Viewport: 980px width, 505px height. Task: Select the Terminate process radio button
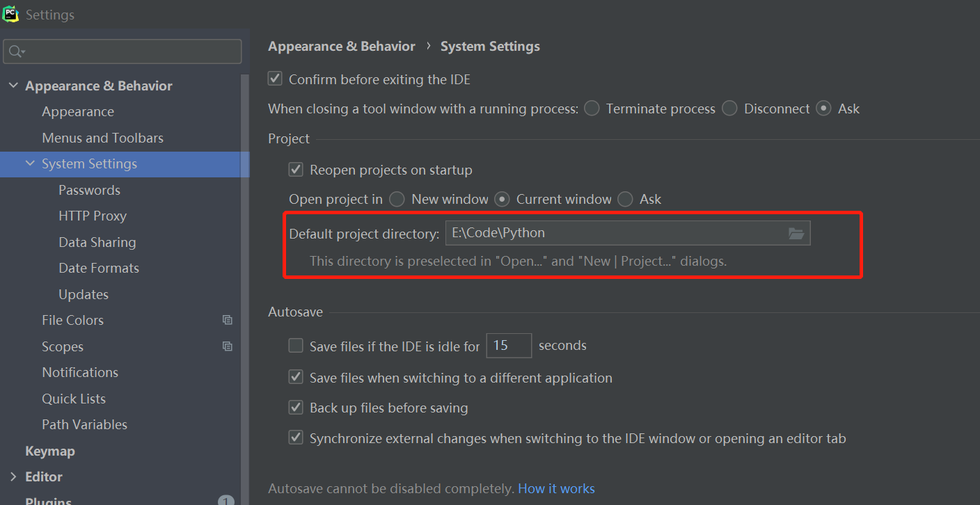[x=592, y=109]
